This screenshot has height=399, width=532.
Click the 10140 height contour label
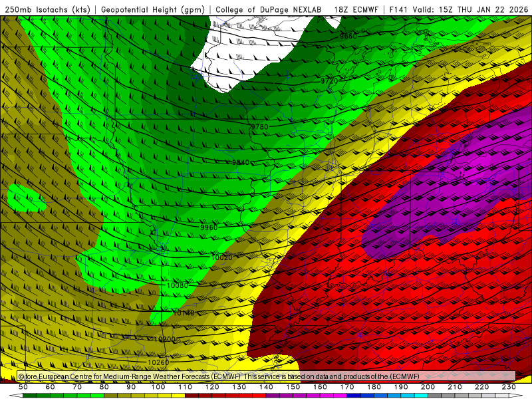[x=184, y=313]
